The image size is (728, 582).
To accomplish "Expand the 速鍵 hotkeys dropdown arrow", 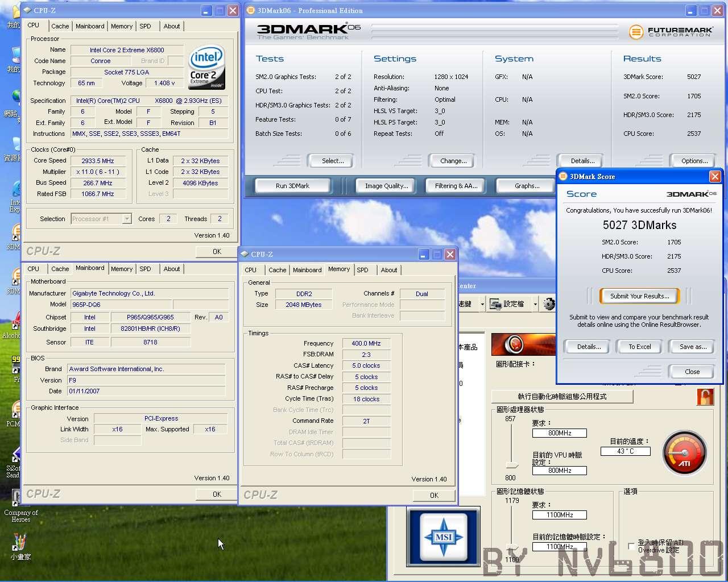I will [482, 304].
